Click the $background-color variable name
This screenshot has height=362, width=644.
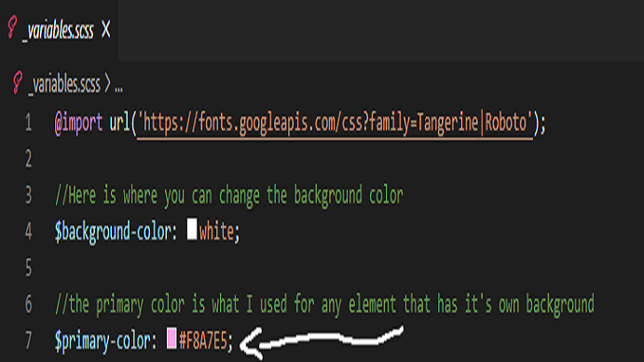point(113,232)
